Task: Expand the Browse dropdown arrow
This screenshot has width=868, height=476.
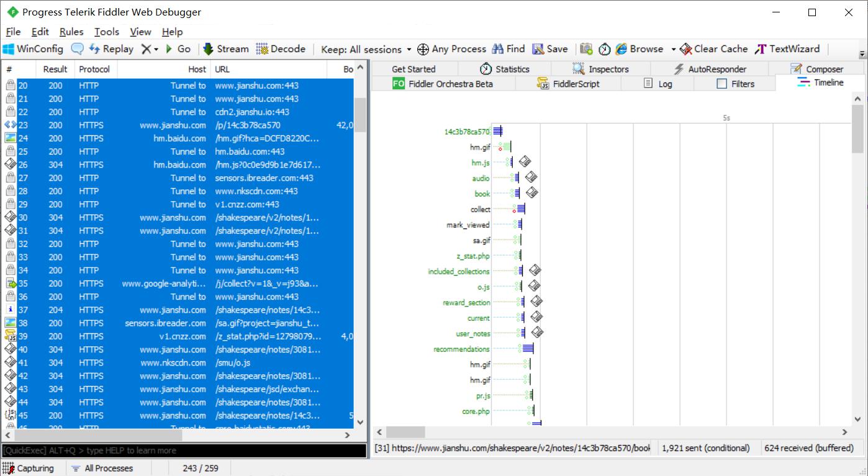Action: click(673, 49)
